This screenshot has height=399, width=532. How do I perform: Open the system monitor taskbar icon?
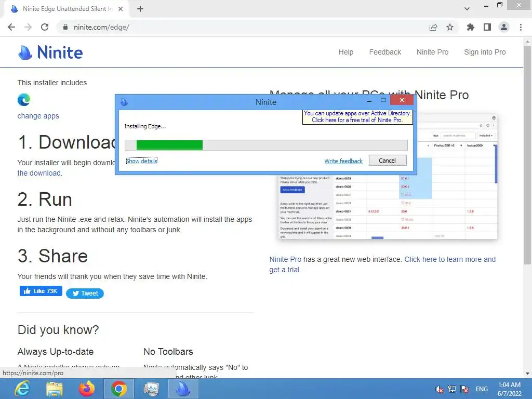pos(151,389)
